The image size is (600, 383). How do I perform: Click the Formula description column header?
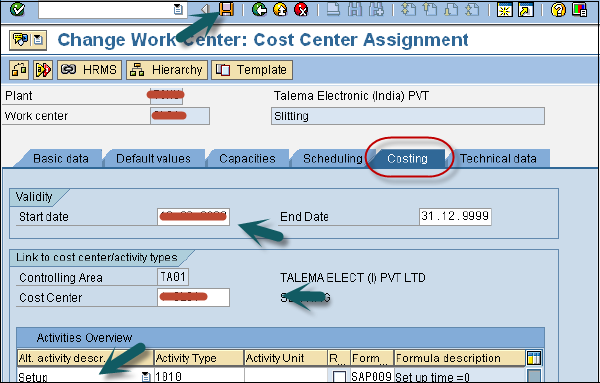click(460, 358)
